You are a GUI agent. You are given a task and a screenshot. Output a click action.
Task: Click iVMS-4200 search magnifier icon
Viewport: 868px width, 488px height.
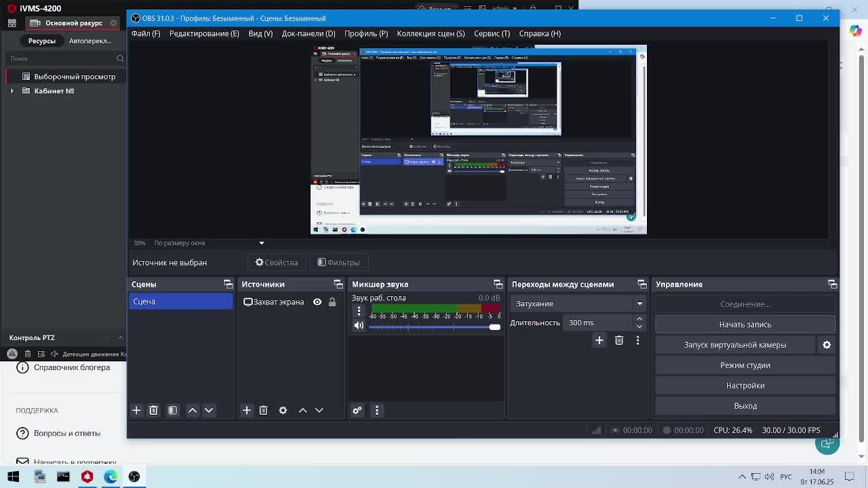(x=120, y=58)
